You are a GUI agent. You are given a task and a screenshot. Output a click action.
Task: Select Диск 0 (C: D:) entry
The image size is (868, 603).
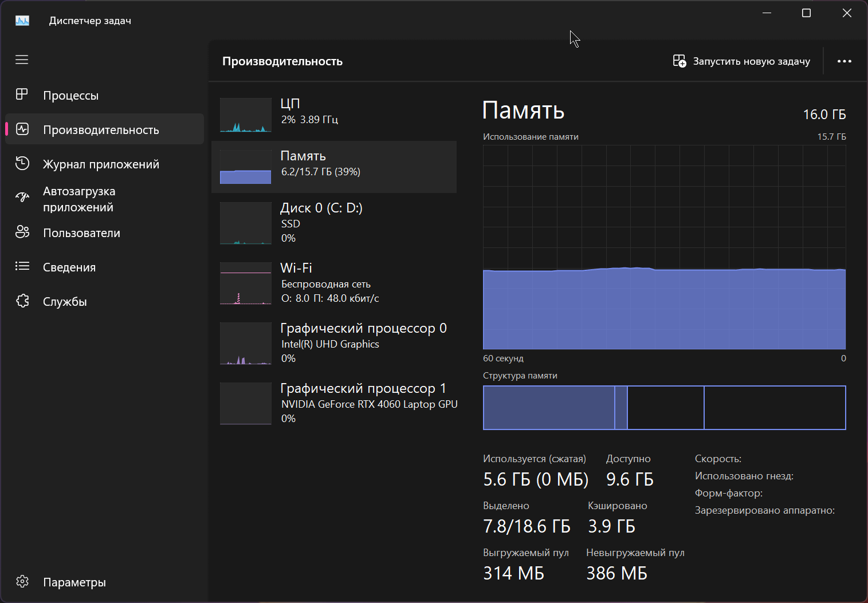click(334, 223)
